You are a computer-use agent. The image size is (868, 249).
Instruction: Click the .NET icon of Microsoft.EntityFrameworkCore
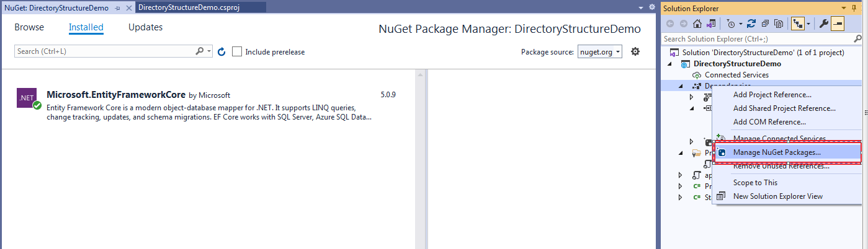pyautogui.click(x=27, y=98)
